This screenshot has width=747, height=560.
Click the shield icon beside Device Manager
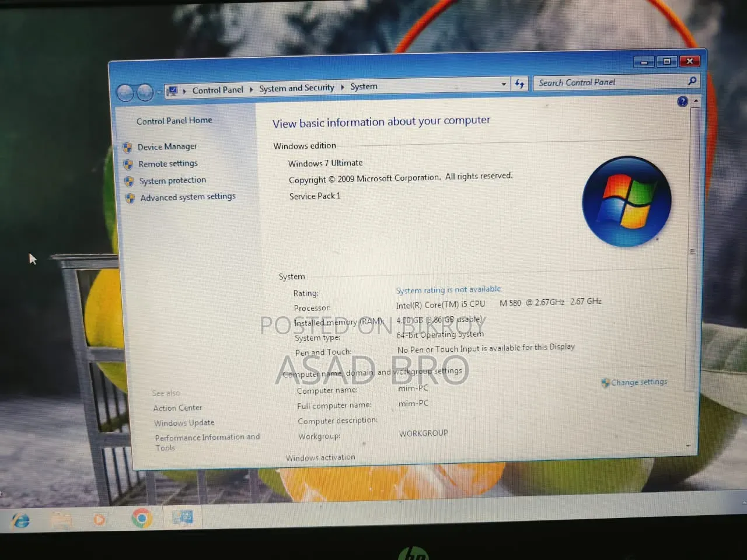[x=127, y=148]
